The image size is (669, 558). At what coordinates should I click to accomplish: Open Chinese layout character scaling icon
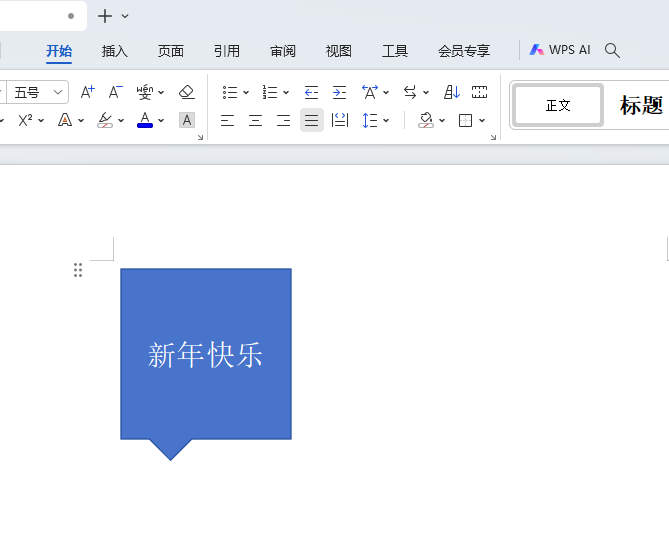(370, 92)
